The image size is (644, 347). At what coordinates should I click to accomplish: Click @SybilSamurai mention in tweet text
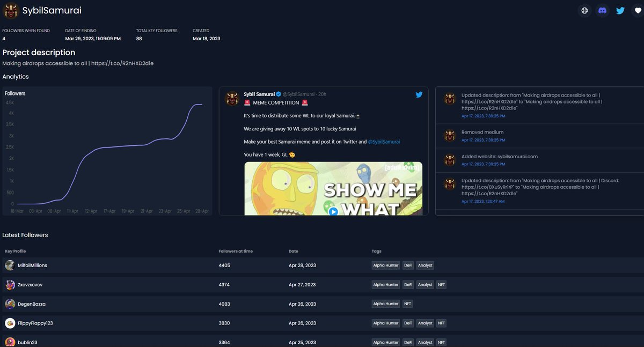(x=384, y=142)
